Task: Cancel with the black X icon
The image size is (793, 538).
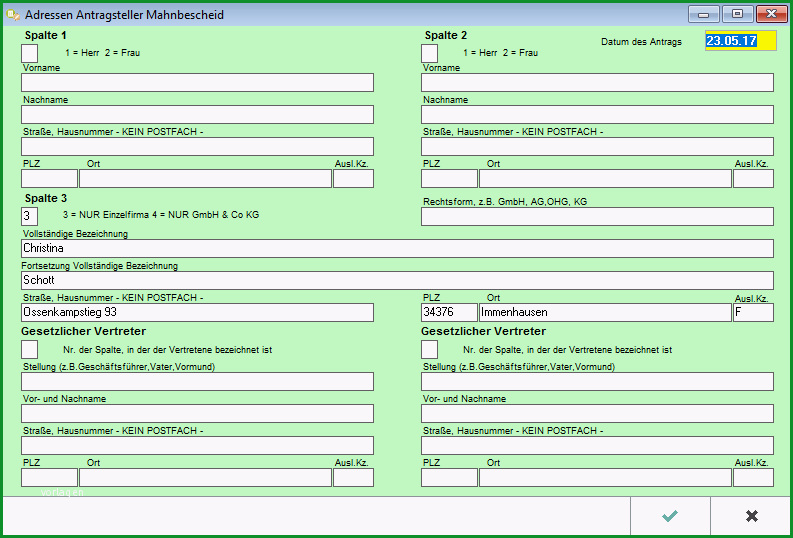Action: 752,516
